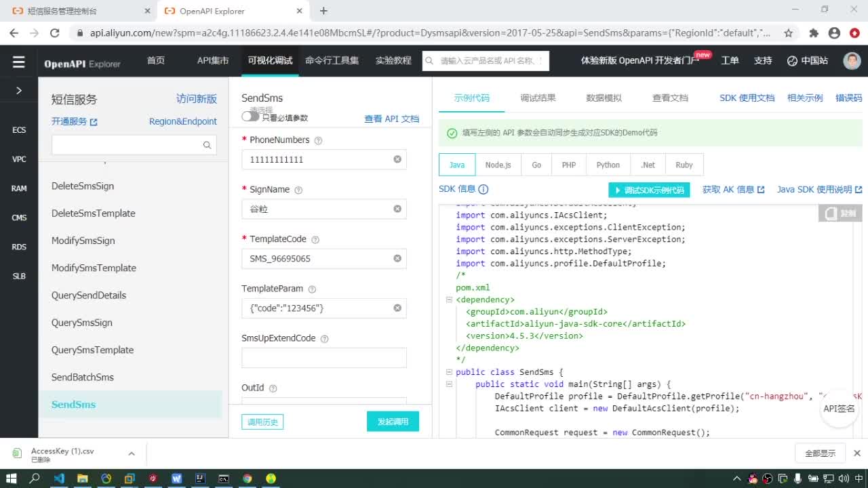This screenshot has width=868, height=488.
Task: Clear the TemplateParam field with its X icon
Action: click(397, 308)
